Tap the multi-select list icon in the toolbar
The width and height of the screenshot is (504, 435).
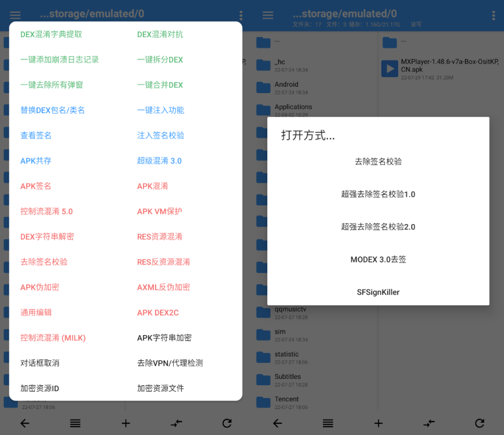coord(75,423)
